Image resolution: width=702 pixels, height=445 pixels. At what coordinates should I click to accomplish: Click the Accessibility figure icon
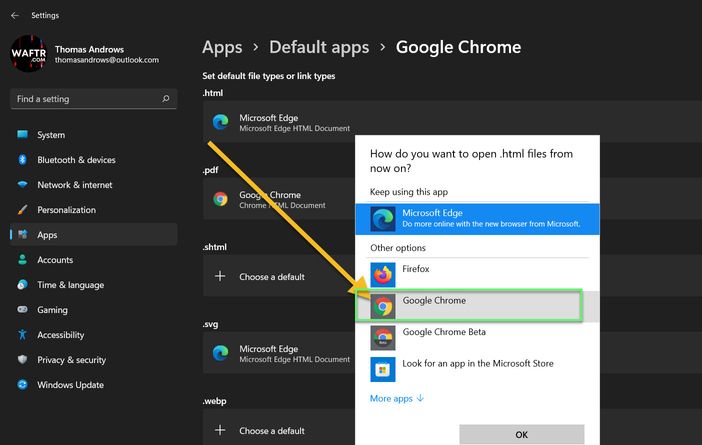pyautogui.click(x=22, y=334)
